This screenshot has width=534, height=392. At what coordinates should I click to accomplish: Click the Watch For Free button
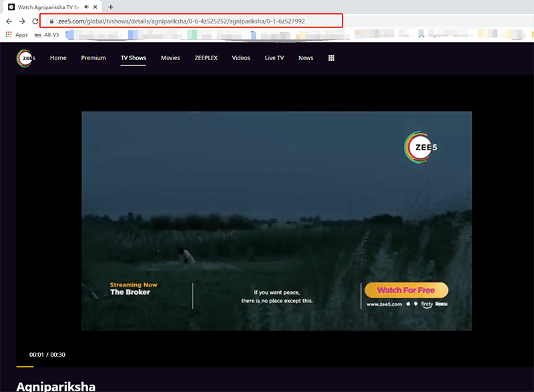[x=407, y=290]
